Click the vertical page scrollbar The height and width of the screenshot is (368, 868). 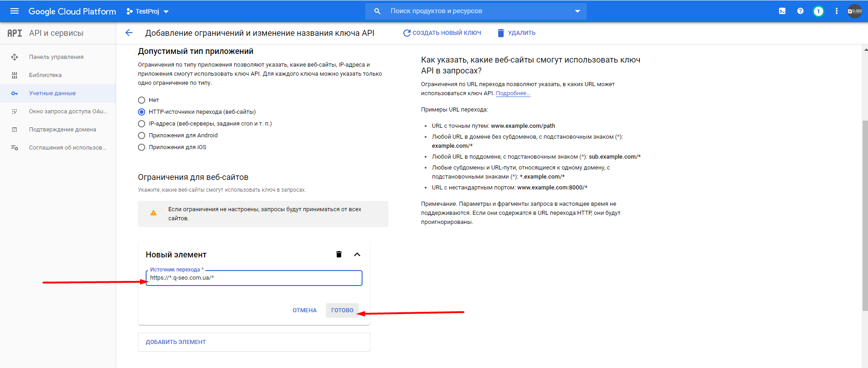tap(865, 215)
